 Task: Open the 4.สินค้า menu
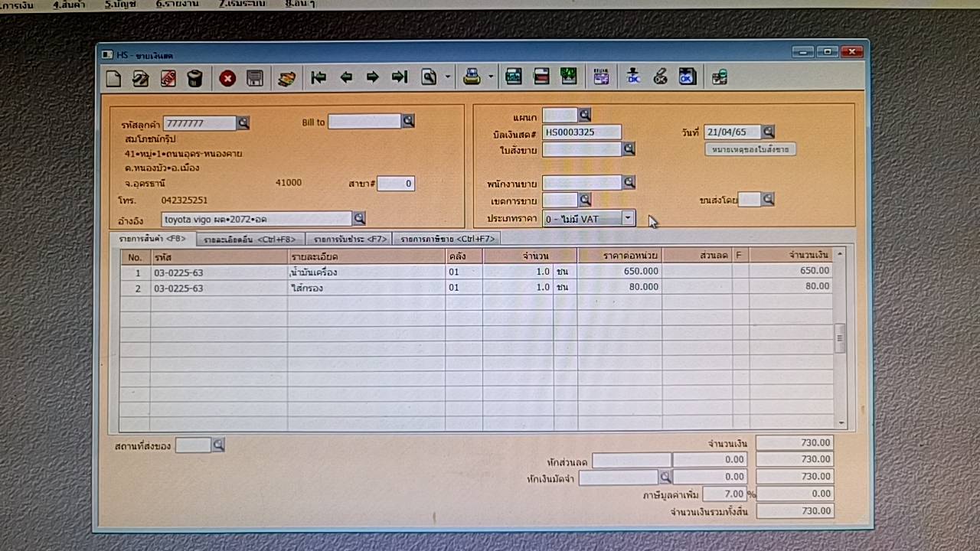68,4
